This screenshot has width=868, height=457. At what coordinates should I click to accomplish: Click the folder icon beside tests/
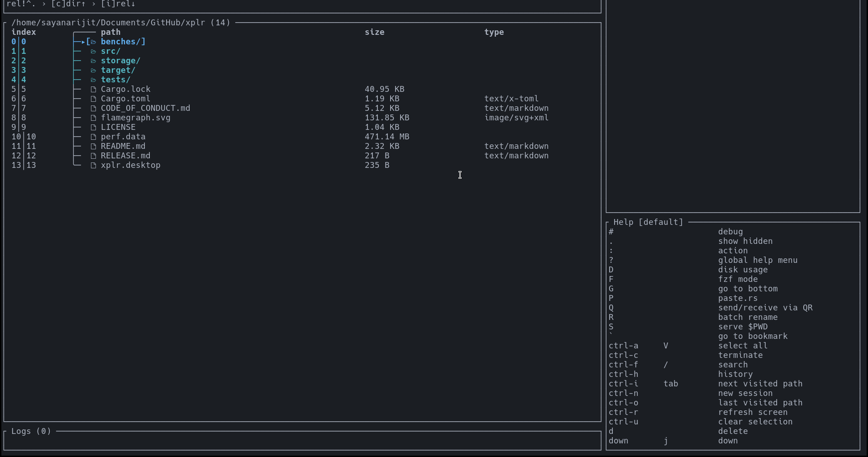(x=93, y=80)
